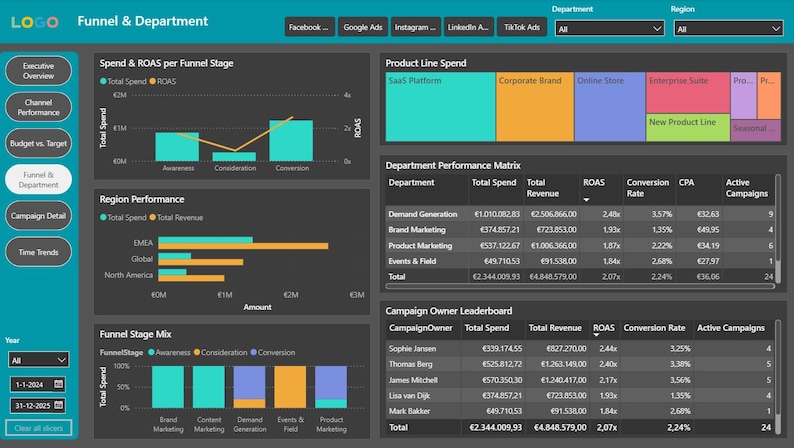Select Brand Marketing department row
The width and height of the screenshot is (794, 448).
pos(580,230)
